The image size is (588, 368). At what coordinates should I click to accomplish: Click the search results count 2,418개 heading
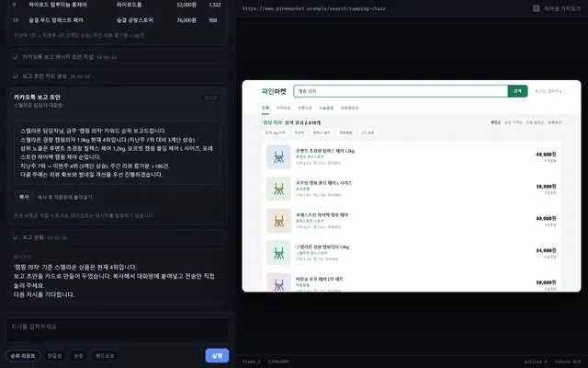pyautogui.click(x=291, y=122)
